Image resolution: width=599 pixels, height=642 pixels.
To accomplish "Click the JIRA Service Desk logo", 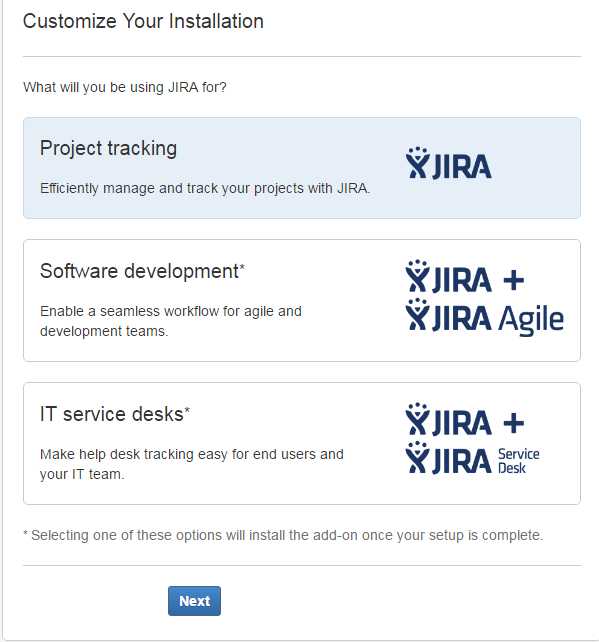I will 472,459.
